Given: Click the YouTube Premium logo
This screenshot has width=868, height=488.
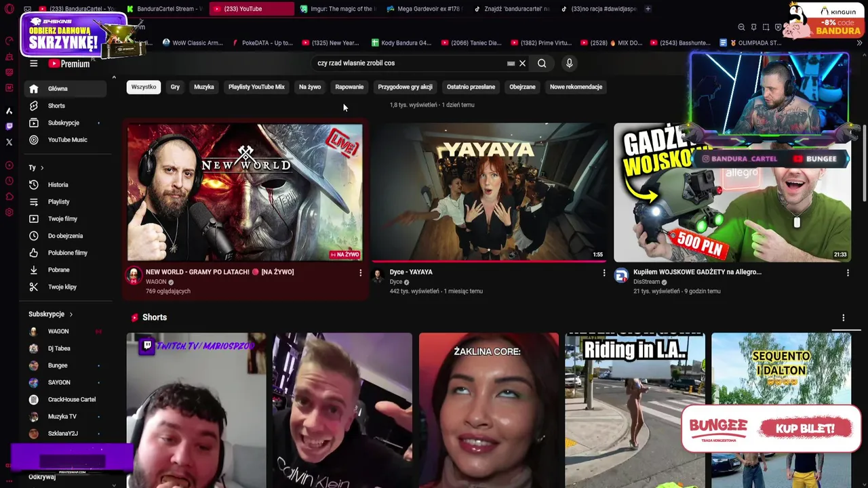Looking at the screenshot, I should pos(69,64).
